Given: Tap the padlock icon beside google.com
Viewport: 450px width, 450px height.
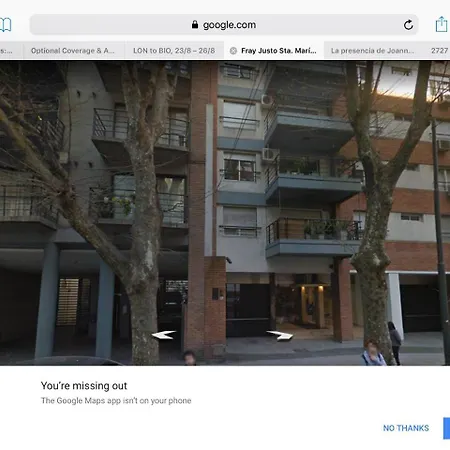Looking at the screenshot, I should coord(195,24).
